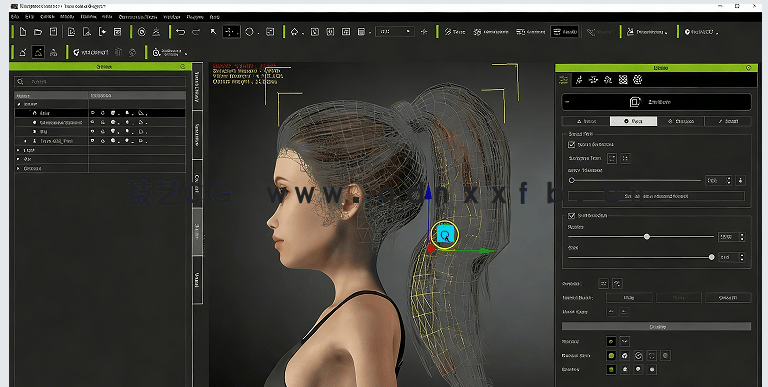Click the round icon in the right panel header

(x=748, y=68)
